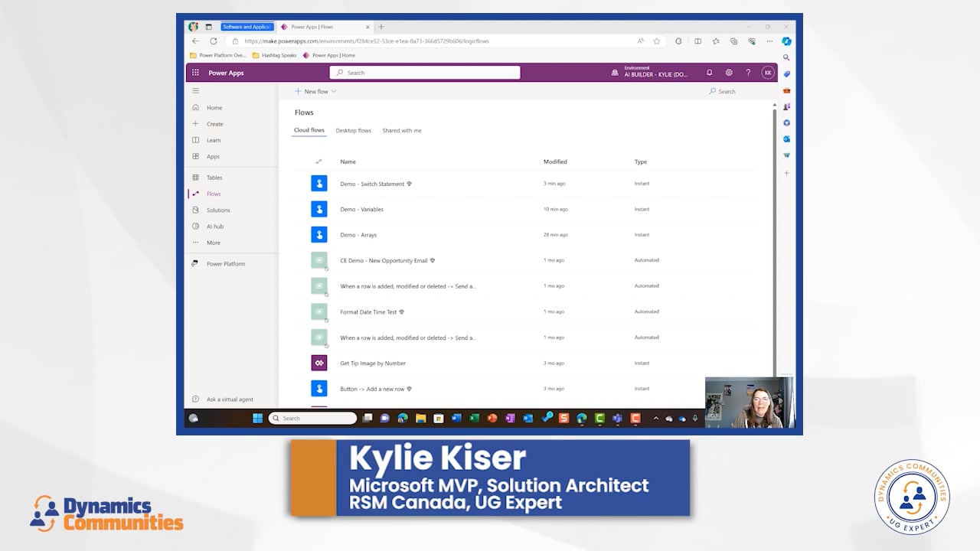Viewport: 980px width, 551px height.
Task: Open Copilot icon in Edge sidebar
Action: pyautogui.click(x=786, y=41)
